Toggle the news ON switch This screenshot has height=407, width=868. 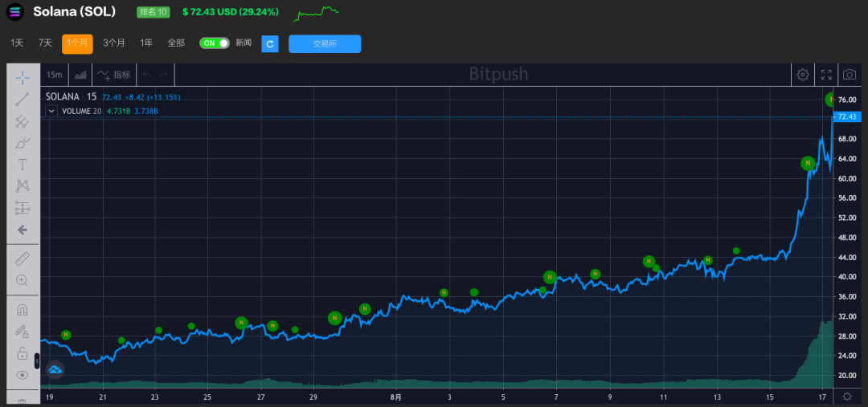[x=215, y=43]
